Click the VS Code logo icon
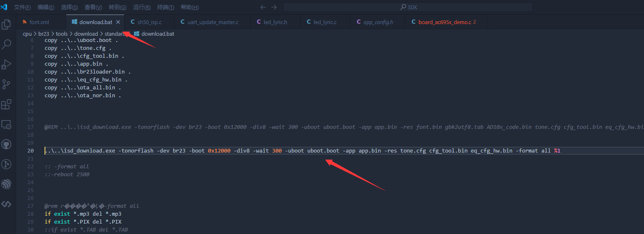The image size is (644, 234). coord(4,7)
